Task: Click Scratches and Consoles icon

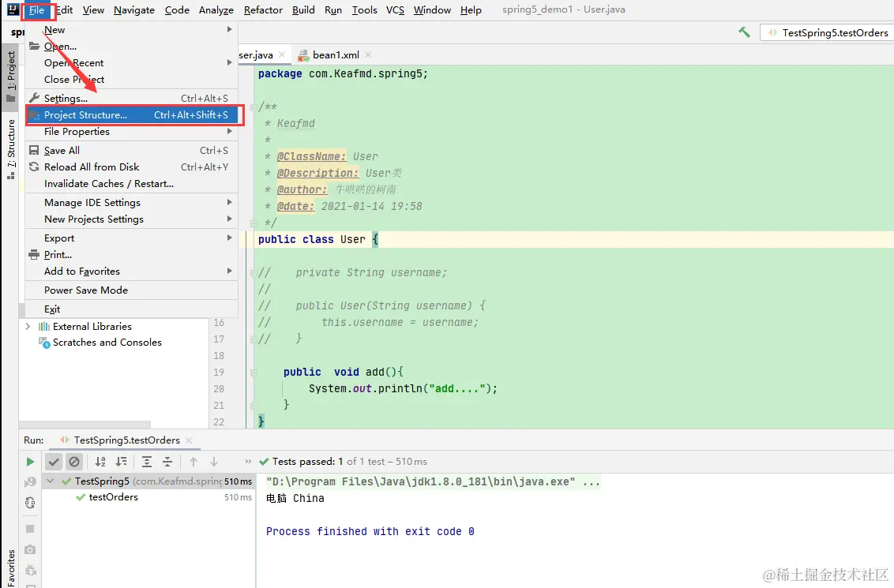Action: point(44,343)
